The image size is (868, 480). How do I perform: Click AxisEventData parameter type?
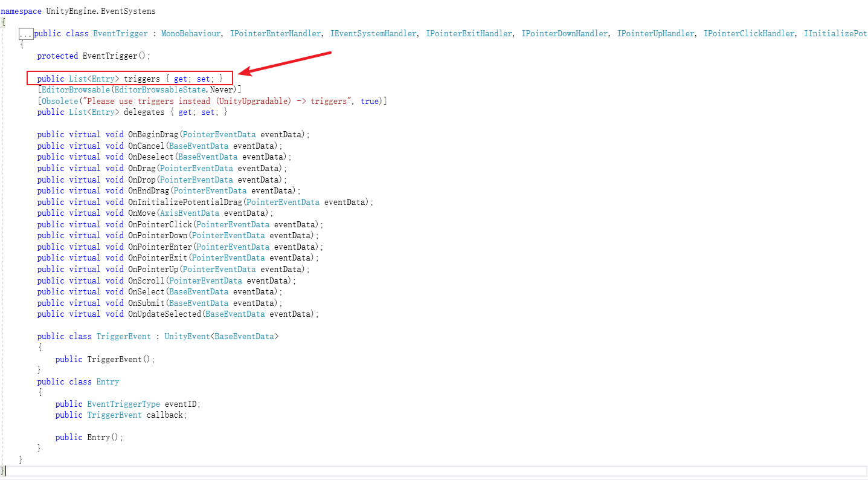coord(189,213)
